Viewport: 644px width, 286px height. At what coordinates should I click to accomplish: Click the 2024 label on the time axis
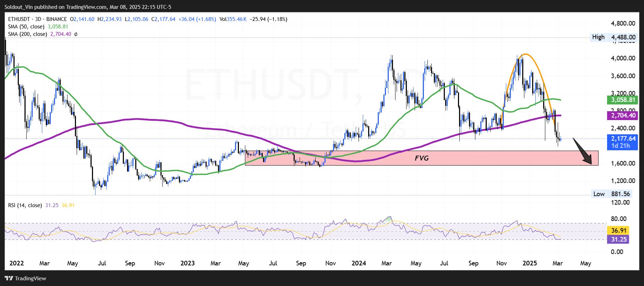coord(359,263)
